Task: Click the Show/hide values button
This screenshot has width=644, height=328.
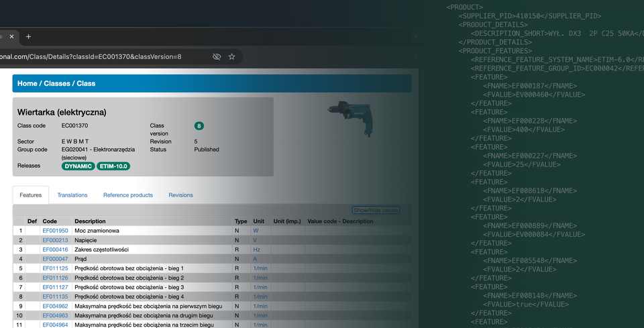Action: pyautogui.click(x=376, y=210)
